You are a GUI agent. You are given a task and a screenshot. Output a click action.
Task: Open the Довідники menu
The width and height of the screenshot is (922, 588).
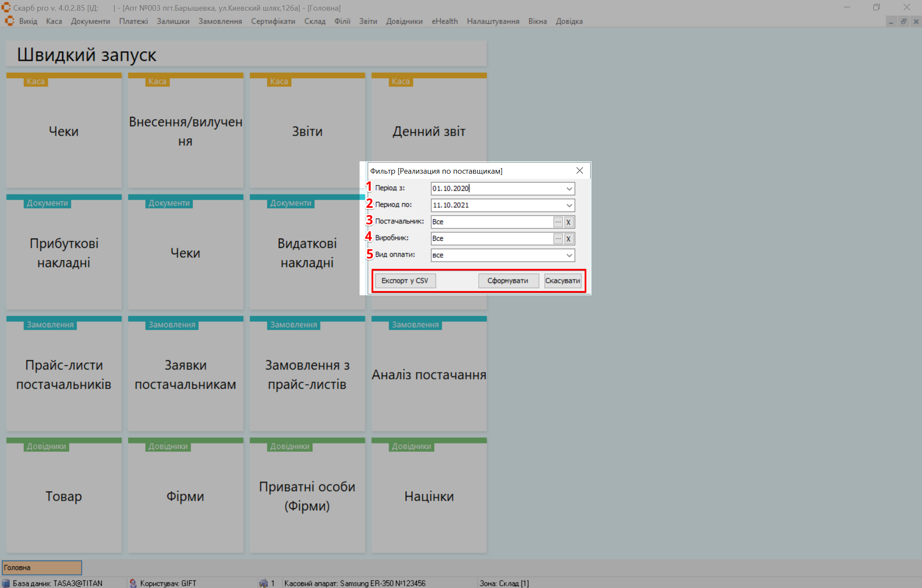click(404, 21)
